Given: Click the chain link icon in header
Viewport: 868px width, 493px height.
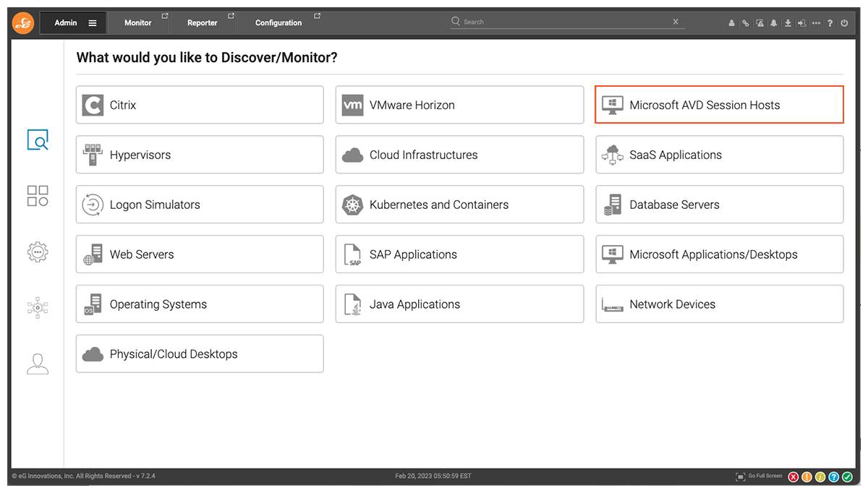Looking at the screenshot, I should click(746, 23).
